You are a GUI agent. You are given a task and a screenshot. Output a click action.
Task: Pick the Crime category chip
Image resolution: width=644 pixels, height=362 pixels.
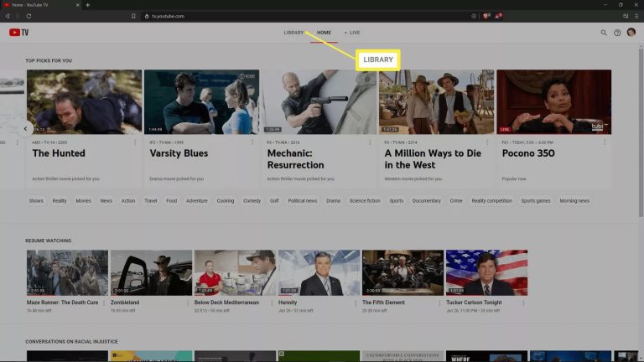[x=456, y=201]
